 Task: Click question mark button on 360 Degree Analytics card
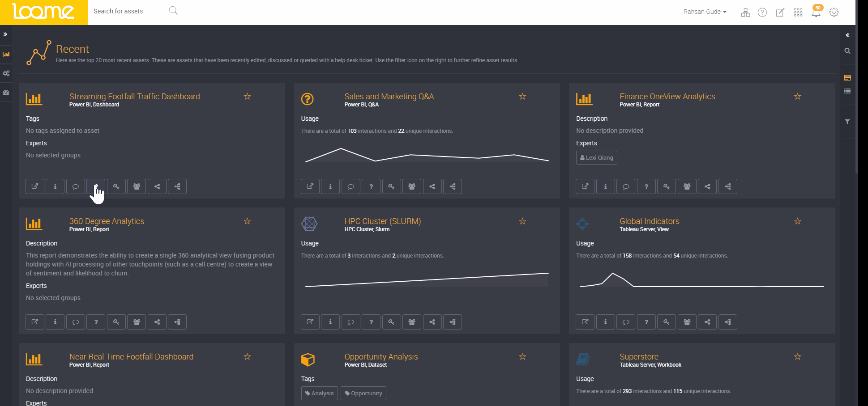96,322
